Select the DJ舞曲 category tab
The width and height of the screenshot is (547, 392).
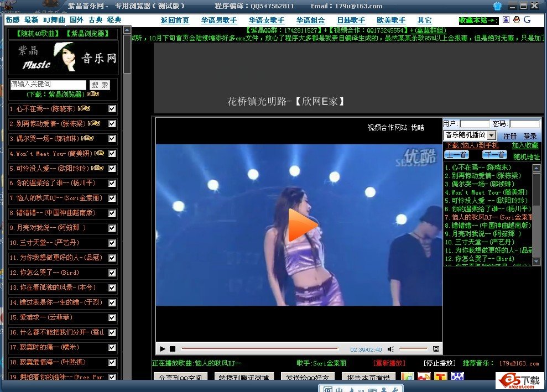[x=55, y=20]
